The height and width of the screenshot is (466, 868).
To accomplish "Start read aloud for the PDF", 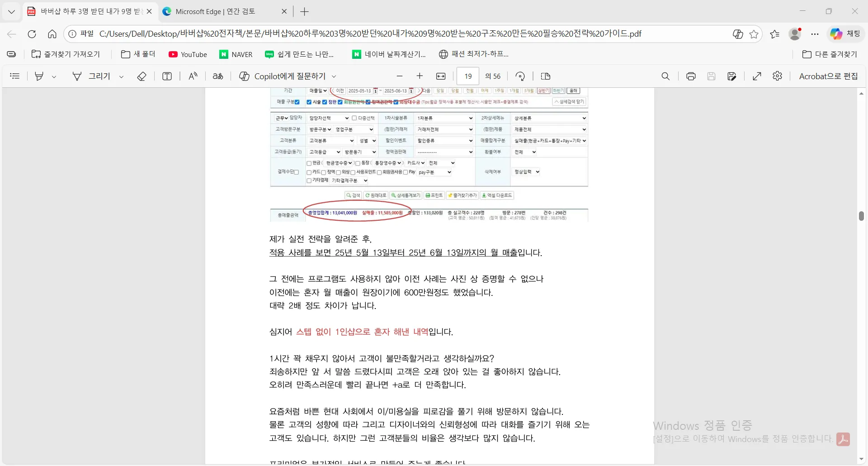I will [193, 76].
